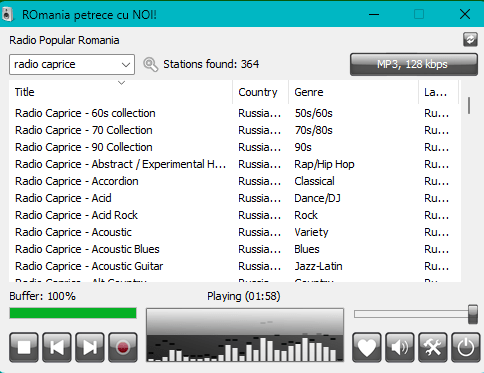This screenshot has height=373, width=484.
Task: Click the power button icon
Action: coord(466,347)
